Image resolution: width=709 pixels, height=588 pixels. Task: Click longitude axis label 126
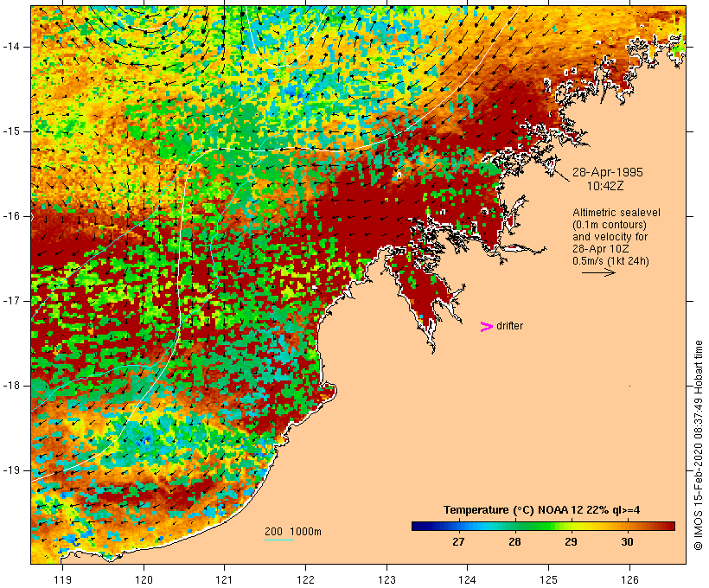point(629,579)
